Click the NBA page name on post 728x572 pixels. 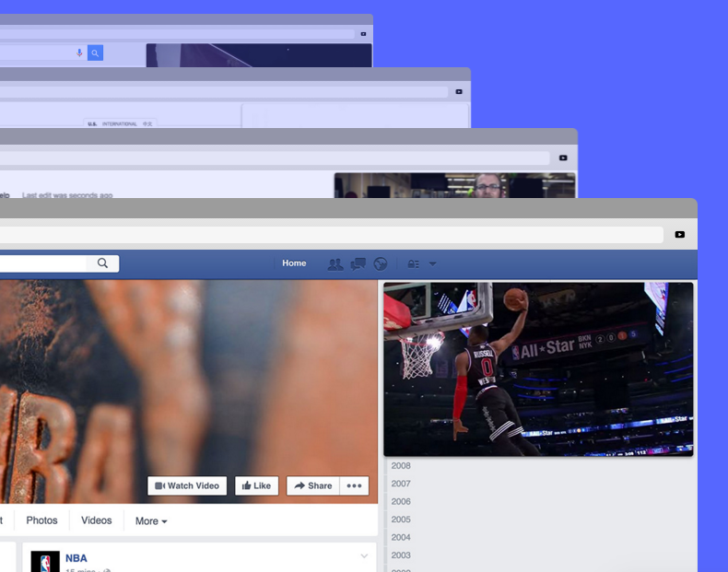[x=76, y=558]
